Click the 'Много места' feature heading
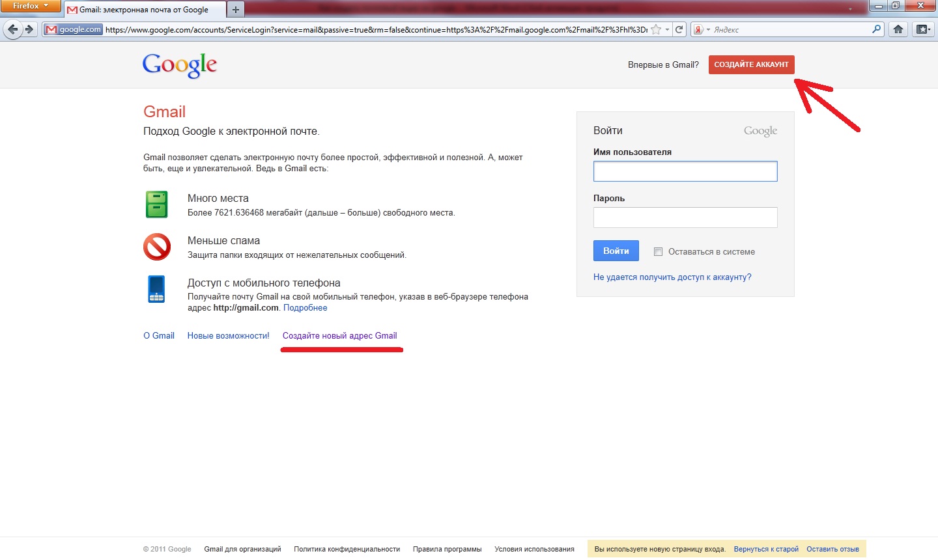This screenshot has height=560, width=938. (218, 198)
